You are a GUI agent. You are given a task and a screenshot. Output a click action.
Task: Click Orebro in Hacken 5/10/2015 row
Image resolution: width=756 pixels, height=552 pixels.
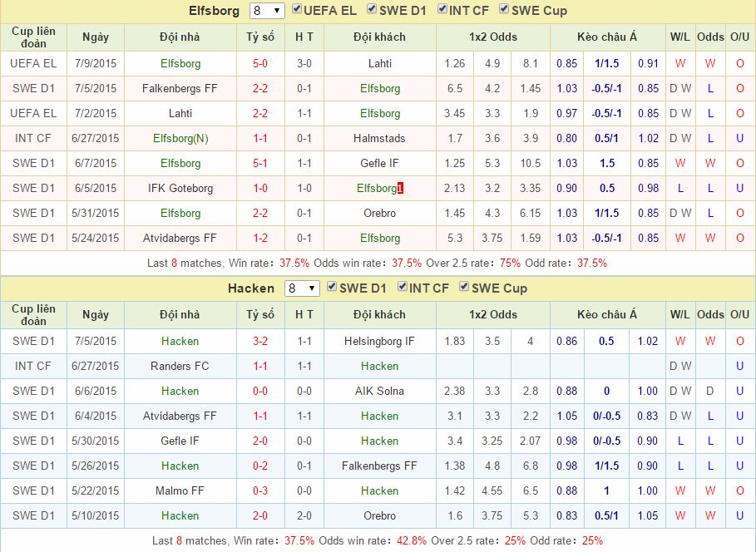click(380, 516)
